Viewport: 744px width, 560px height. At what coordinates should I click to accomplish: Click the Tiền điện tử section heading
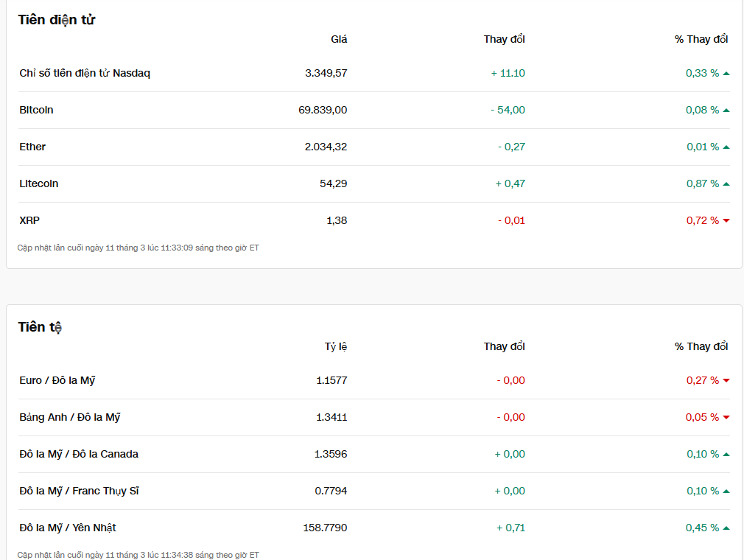pyautogui.click(x=57, y=20)
